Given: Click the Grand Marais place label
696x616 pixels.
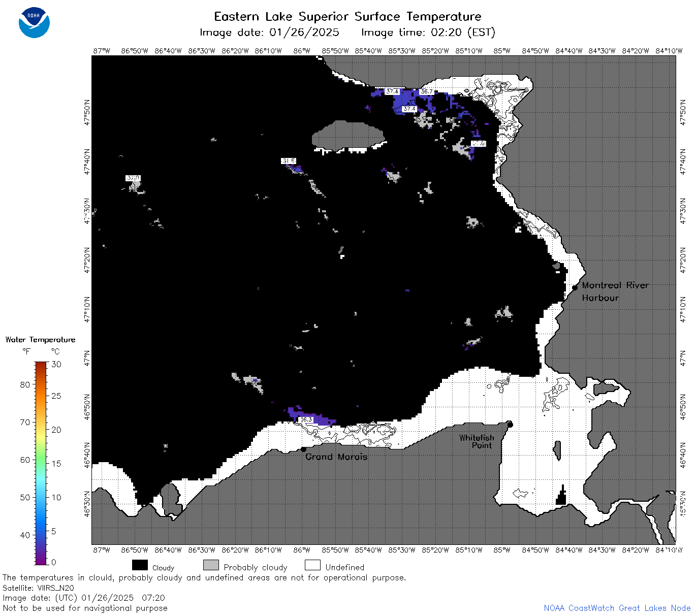Looking at the screenshot, I should [336, 457].
